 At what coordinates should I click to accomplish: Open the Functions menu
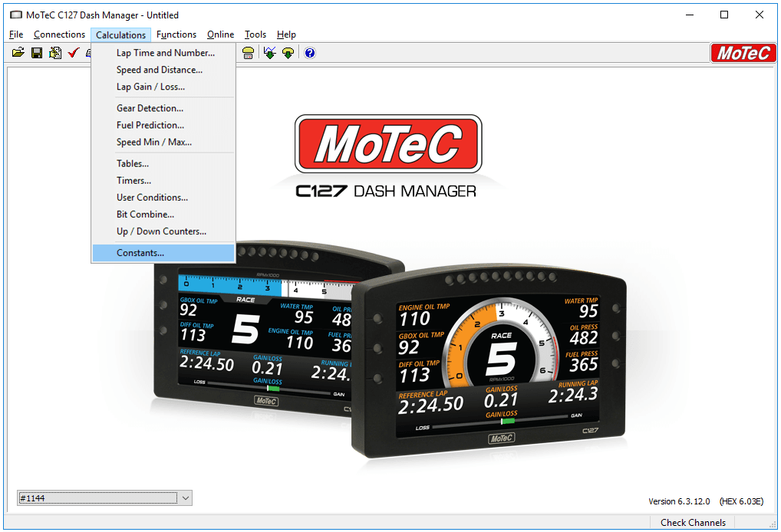click(176, 34)
